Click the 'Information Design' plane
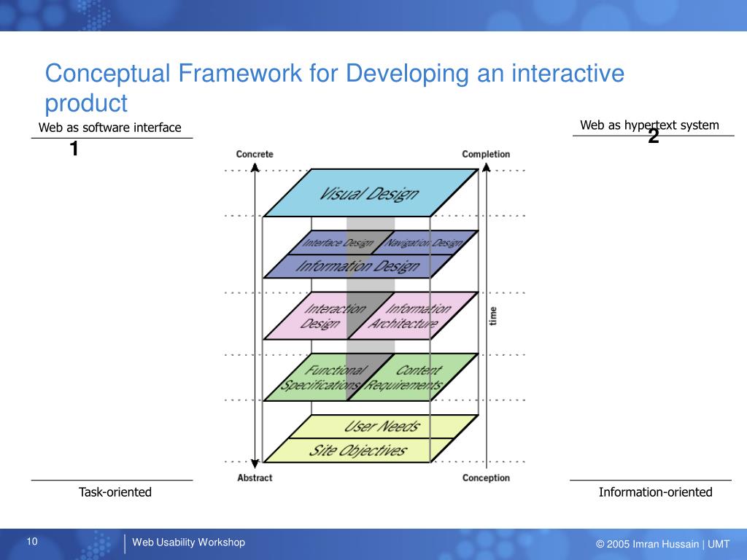The image size is (747, 560). [357, 266]
